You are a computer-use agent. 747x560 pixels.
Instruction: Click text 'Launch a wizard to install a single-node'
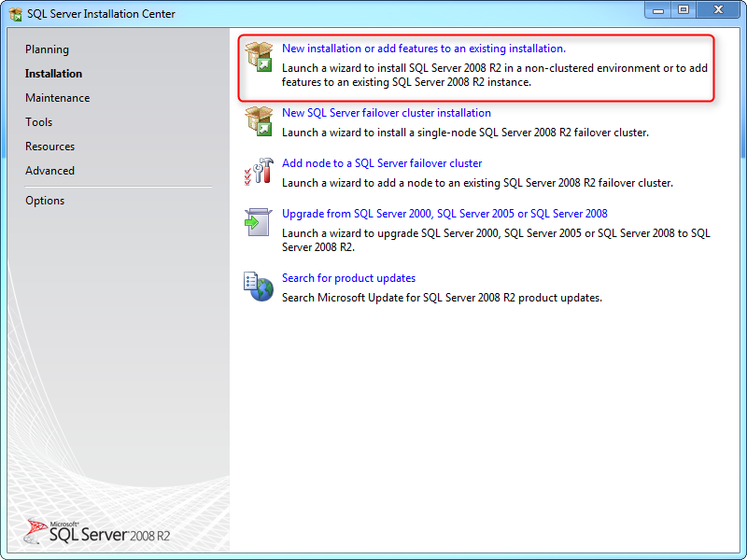click(380, 133)
